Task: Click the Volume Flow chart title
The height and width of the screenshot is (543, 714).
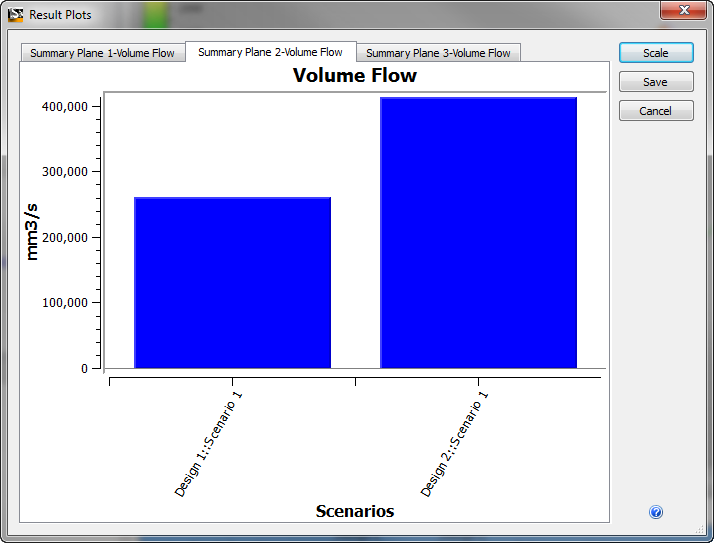Action: [x=355, y=75]
